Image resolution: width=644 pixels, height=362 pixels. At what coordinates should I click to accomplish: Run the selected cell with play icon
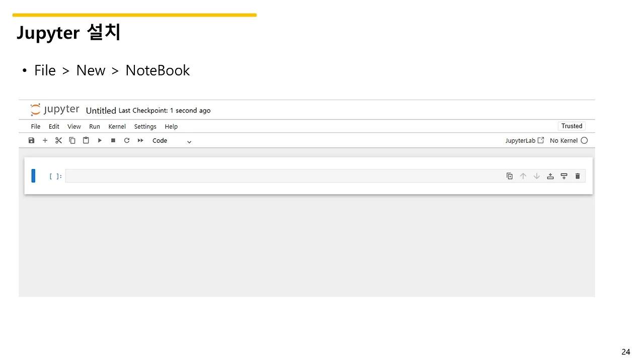[100, 141]
